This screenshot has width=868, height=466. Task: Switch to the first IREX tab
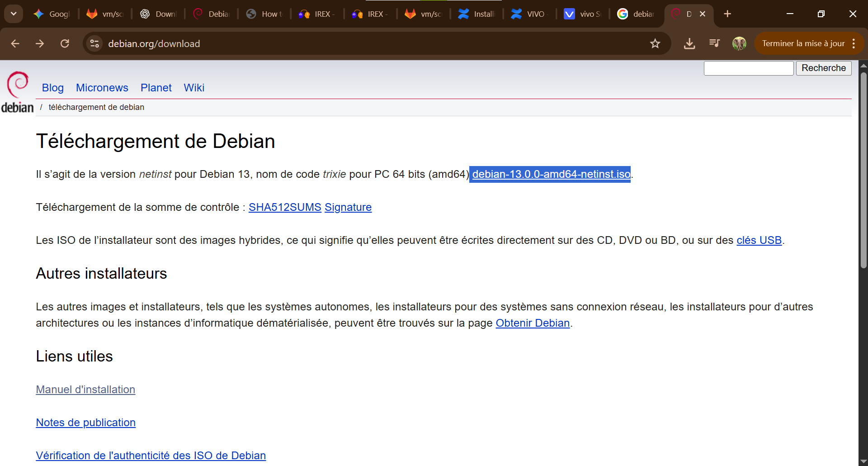coord(317,14)
